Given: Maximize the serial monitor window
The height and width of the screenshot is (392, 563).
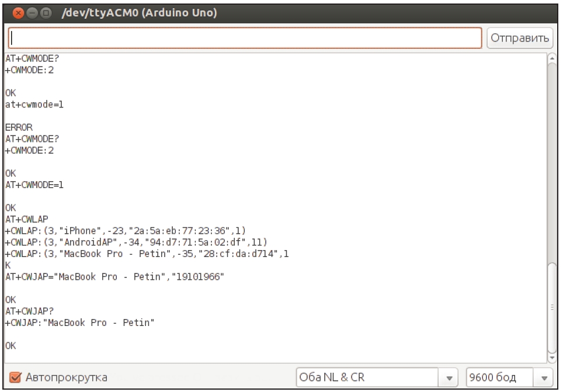Looking at the screenshot, I should click(46, 13).
